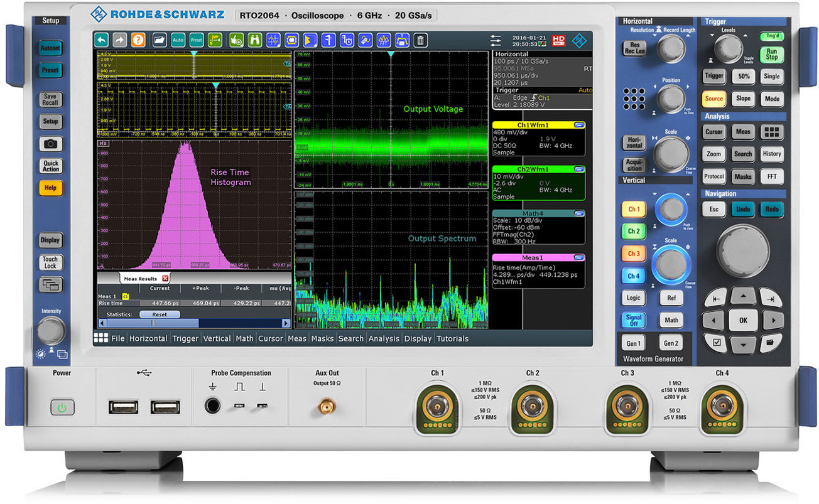The image size is (819, 504).
Task: Open the Analysis menu at screen bottom
Action: [x=384, y=338]
